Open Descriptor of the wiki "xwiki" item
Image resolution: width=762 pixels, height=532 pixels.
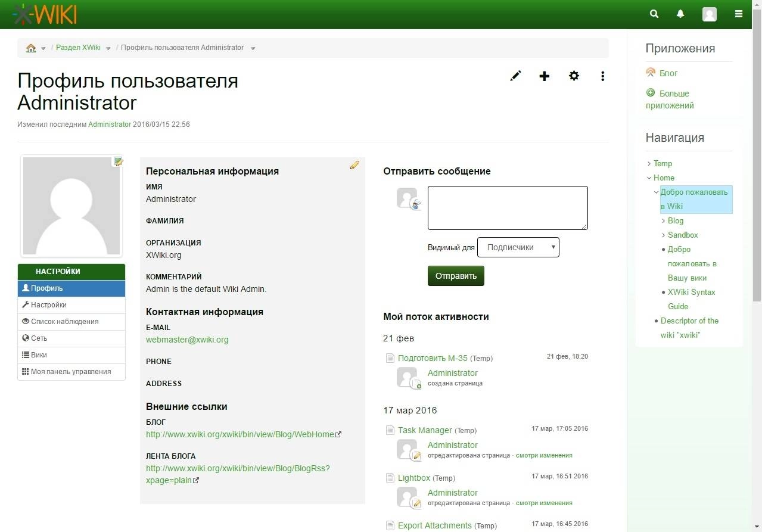click(x=689, y=328)
